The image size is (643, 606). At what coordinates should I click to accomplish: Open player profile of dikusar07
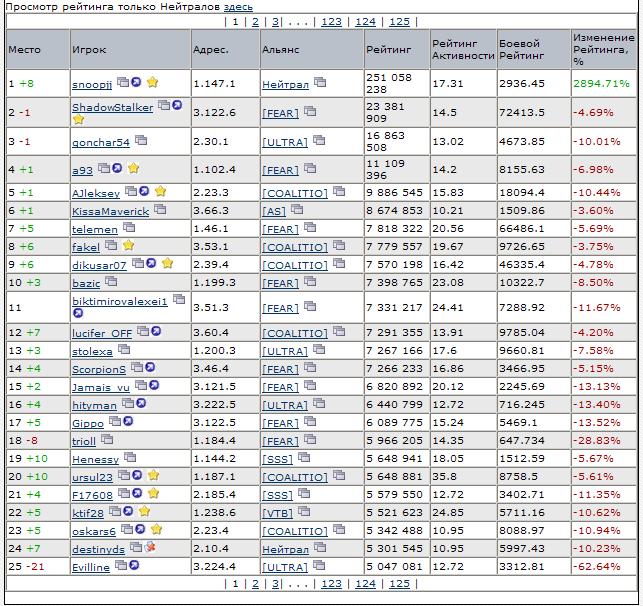99,266
